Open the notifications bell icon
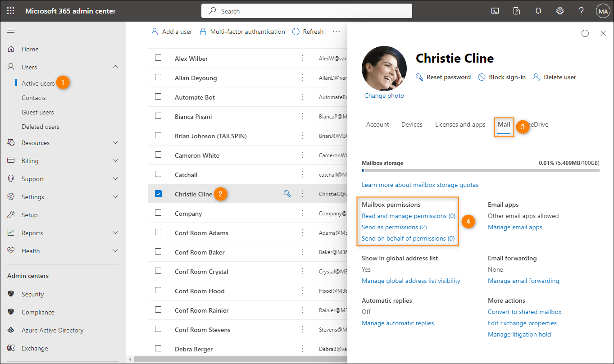The height and width of the screenshot is (364, 614). (538, 11)
